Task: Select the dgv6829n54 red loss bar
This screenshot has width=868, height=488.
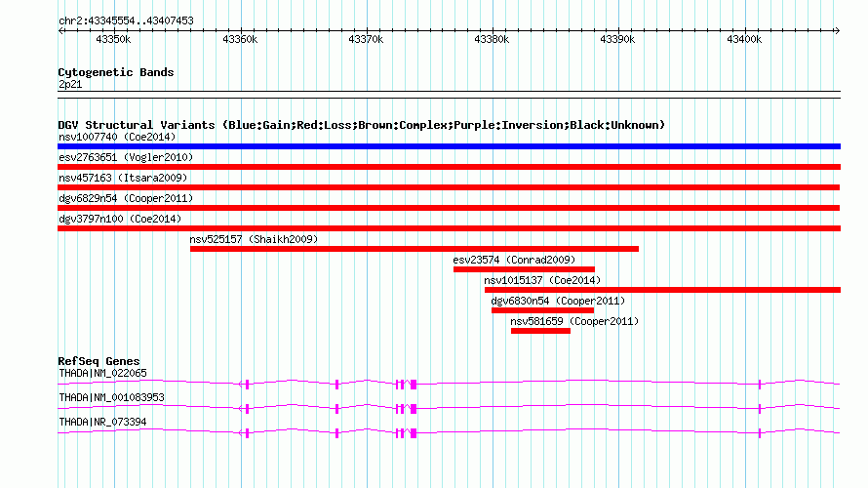Action: (449, 208)
